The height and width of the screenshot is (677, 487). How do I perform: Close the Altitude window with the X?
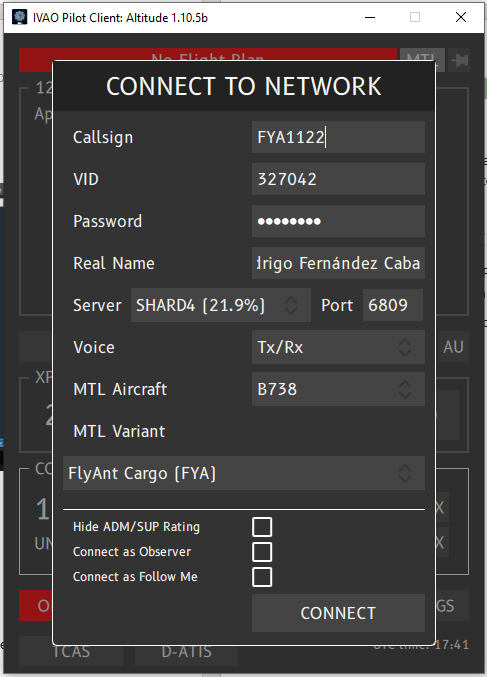[x=461, y=17]
